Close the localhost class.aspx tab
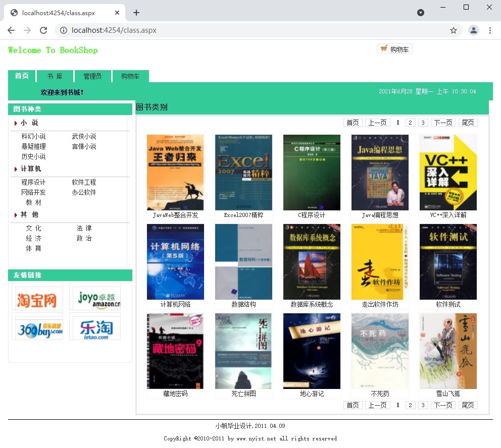The height and width of the screenshot is (448, 501). click(117, 13)
